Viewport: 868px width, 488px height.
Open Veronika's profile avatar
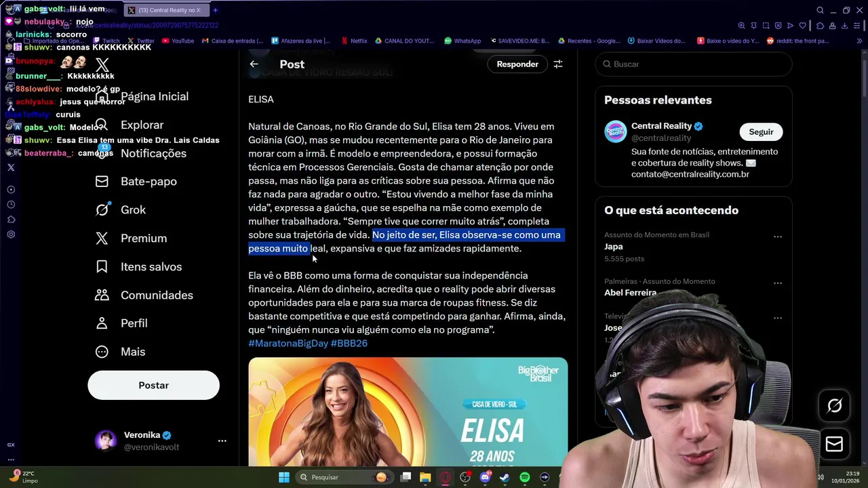[106, 441]
